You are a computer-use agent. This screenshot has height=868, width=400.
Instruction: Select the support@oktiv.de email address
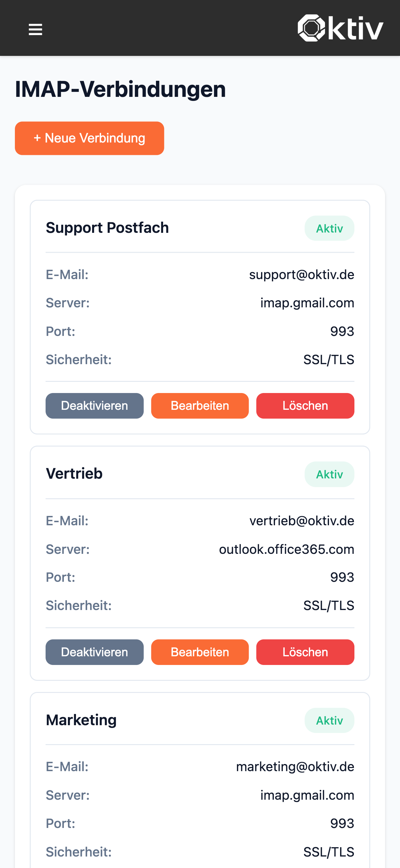click(x=301, y=275)
